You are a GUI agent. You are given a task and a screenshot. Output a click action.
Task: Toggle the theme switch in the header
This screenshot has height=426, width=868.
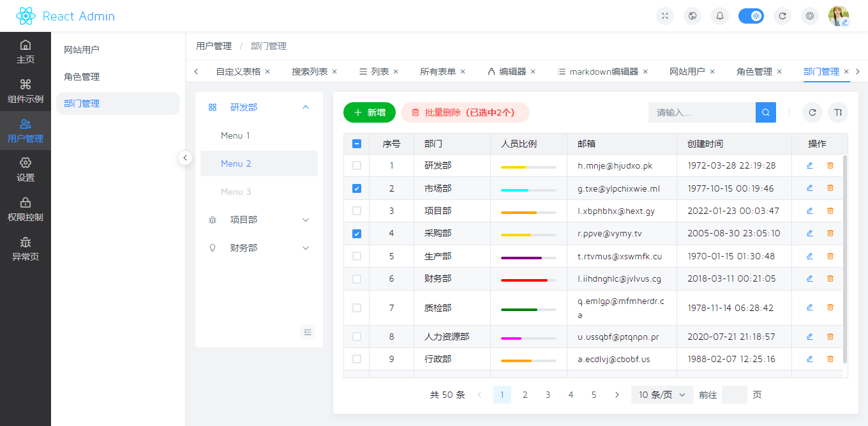[x=751, y=16]
